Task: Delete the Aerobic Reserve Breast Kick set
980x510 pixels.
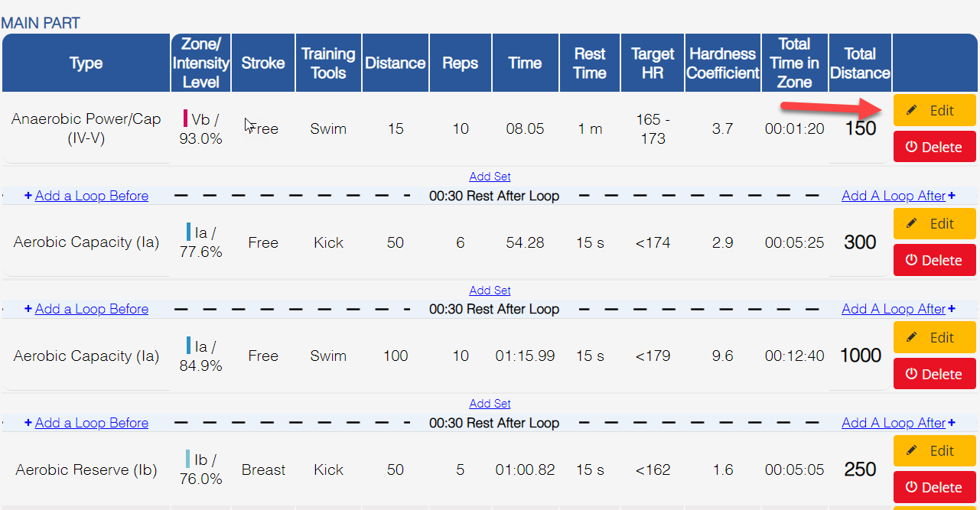Action: point(934,487)
